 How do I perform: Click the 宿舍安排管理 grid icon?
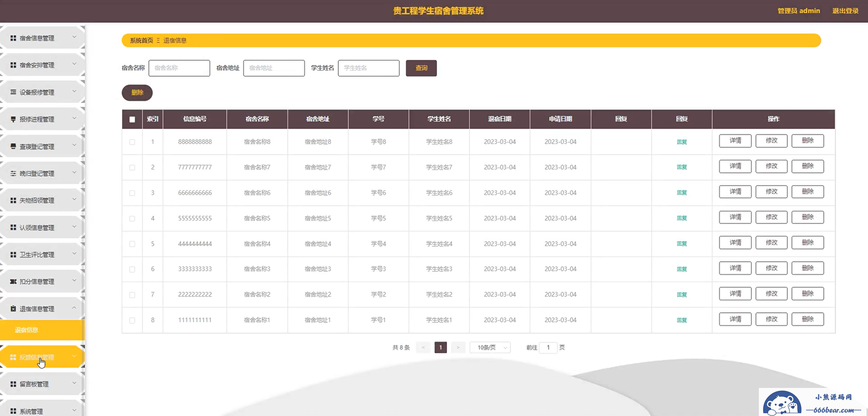click(x=13, y=65)
